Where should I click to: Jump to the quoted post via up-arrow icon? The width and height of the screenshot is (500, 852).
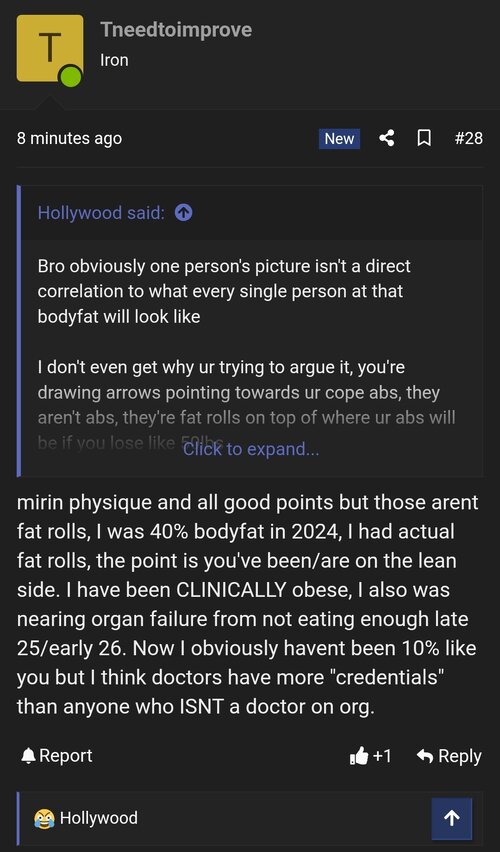tap(184, 213)
